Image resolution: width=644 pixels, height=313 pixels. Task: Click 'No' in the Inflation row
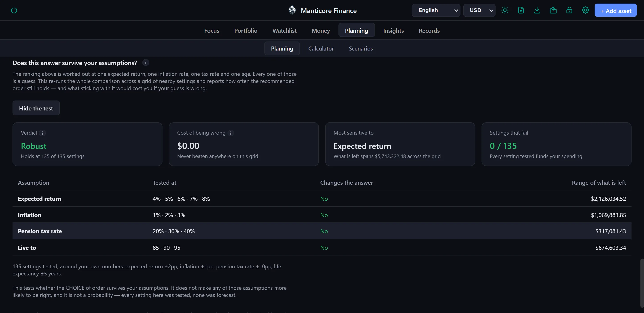[x=324, y=215]
